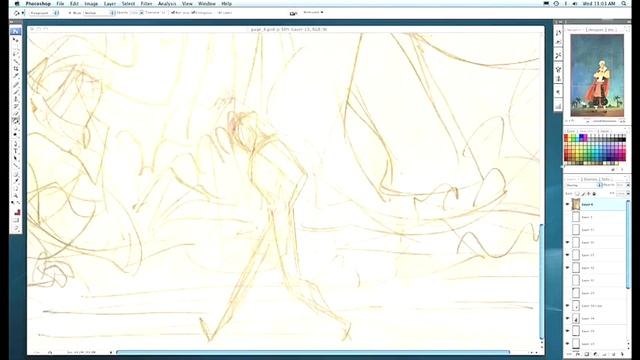
Task: Open the Analysis menu
Action: coord(167,4)
